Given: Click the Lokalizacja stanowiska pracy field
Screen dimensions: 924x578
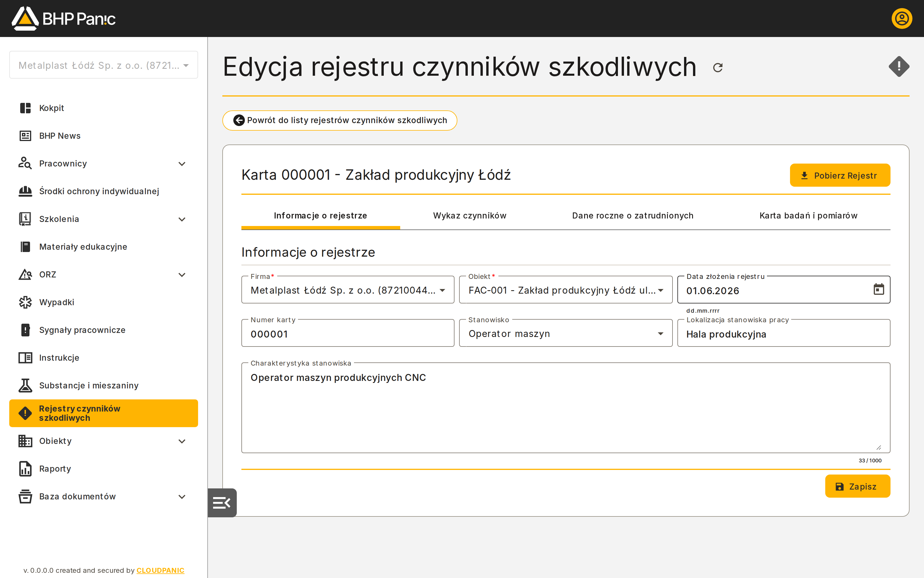Looking at the screenshot, I should click(783, 333).
